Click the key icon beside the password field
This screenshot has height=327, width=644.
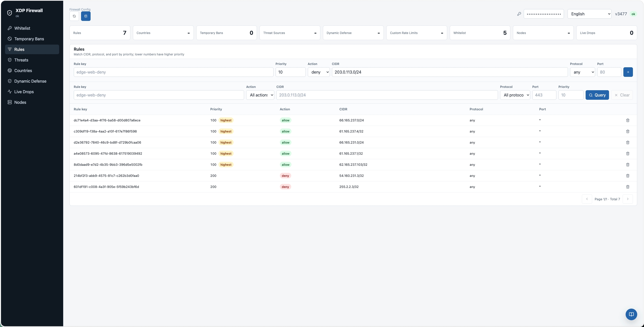click(x=519, y=14)
